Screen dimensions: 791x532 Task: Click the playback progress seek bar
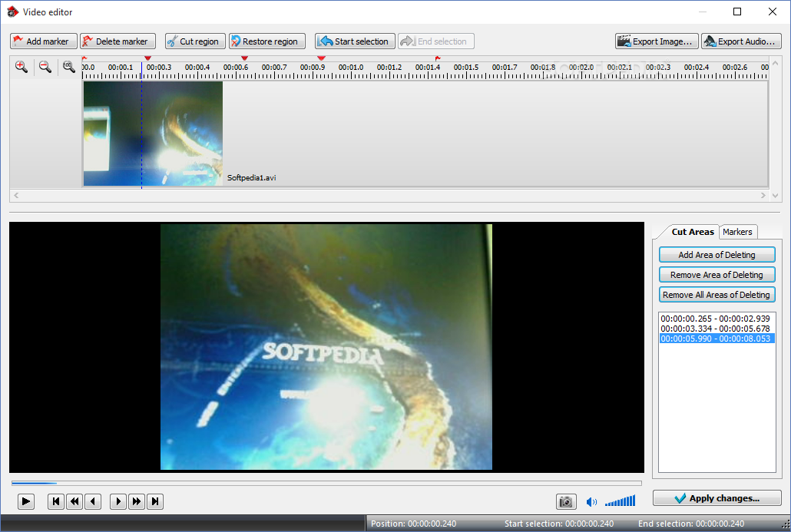[x=326, y=483]
